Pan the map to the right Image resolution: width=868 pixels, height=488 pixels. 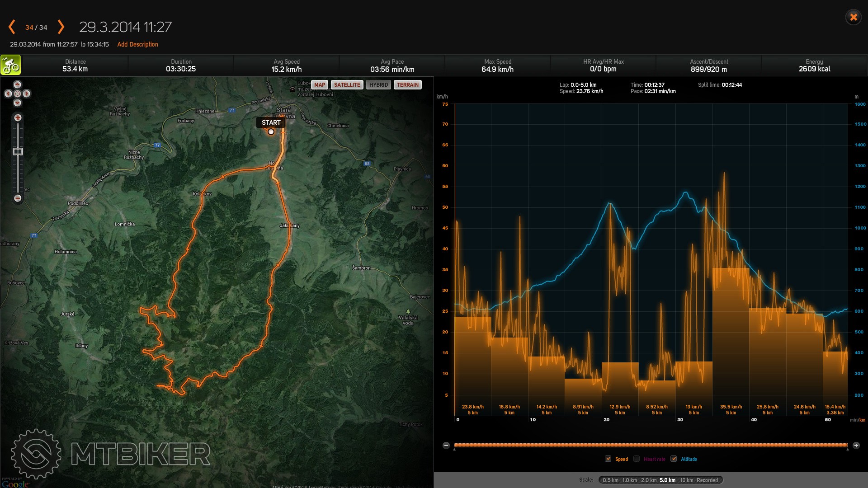tap(27, 94)
